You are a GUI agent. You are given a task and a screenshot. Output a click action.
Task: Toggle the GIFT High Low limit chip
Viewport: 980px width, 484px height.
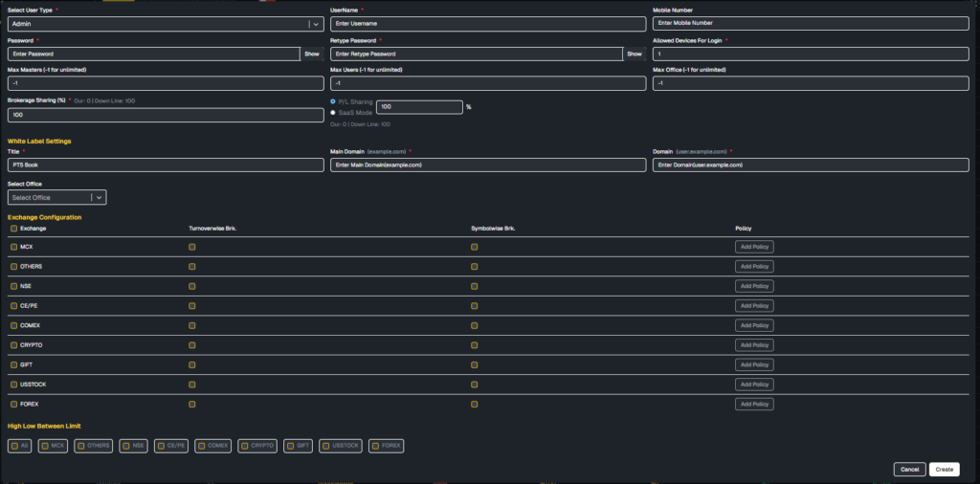(299, 446)
